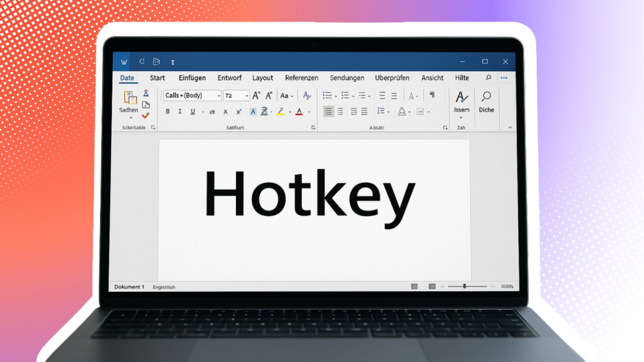This screenshot has height=362, width=644.
Task: Toggle bold formatting
Action: [x=168, y=112]
